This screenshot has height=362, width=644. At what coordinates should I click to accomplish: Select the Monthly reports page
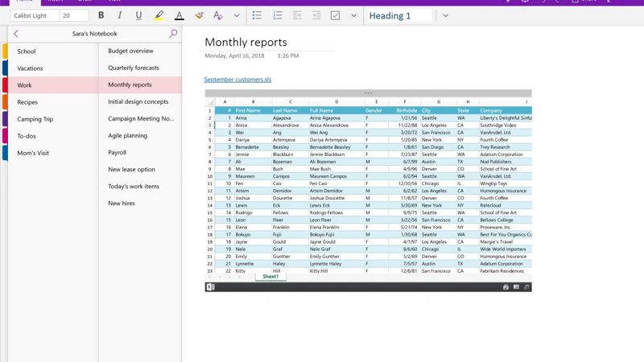click(x=140, y=84)
